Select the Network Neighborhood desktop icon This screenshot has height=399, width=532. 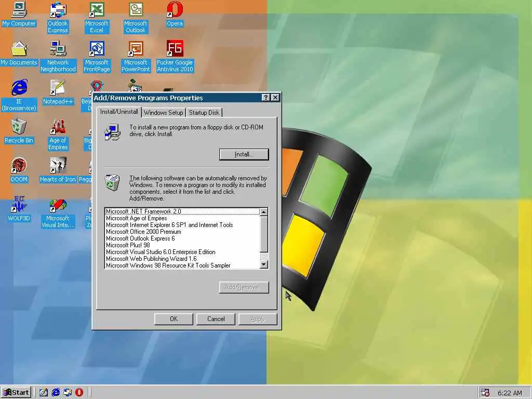[58, 57]
